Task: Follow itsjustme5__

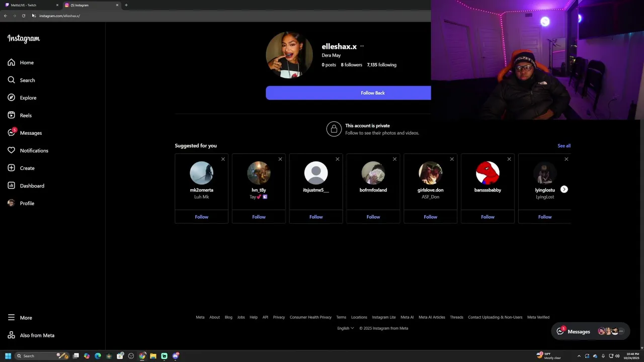Action: pyautogui.click(x=316, y=217)
